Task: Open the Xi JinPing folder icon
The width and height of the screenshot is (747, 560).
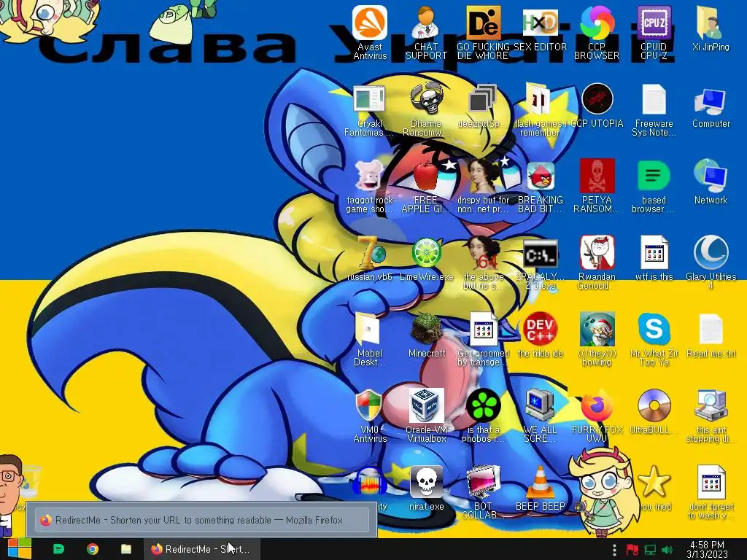Action: (711, 23)
